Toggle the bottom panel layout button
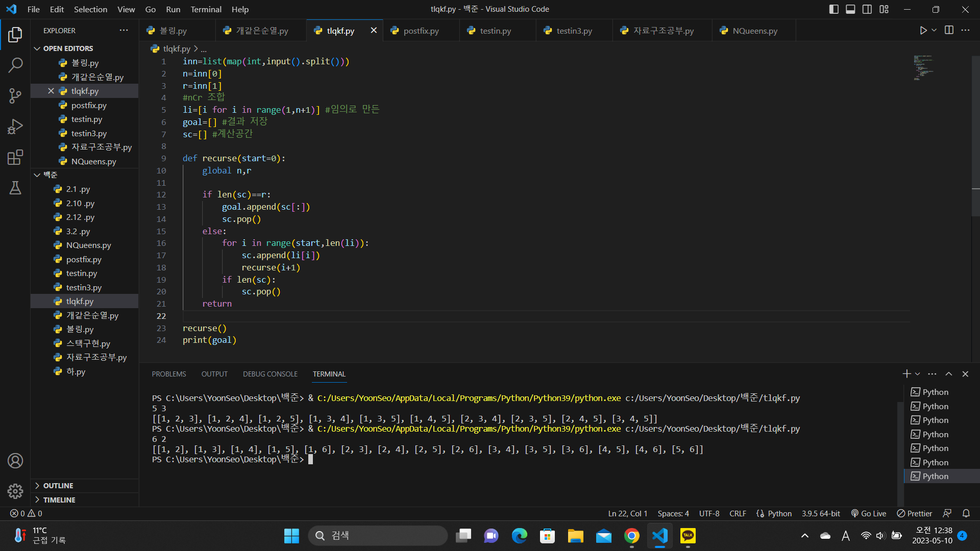 850,9
